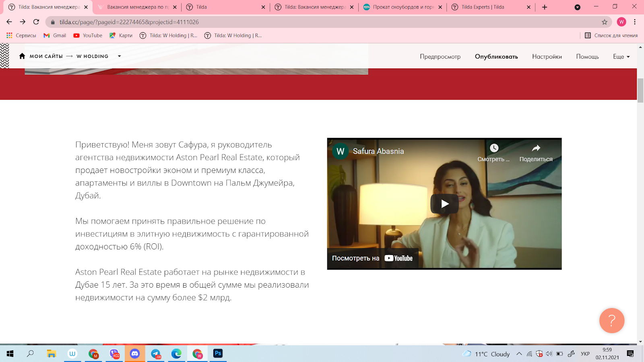Click the Watch later clock icon
This screenshot has height=362, width=644.
pyautogui.click(x=494, y=148)
